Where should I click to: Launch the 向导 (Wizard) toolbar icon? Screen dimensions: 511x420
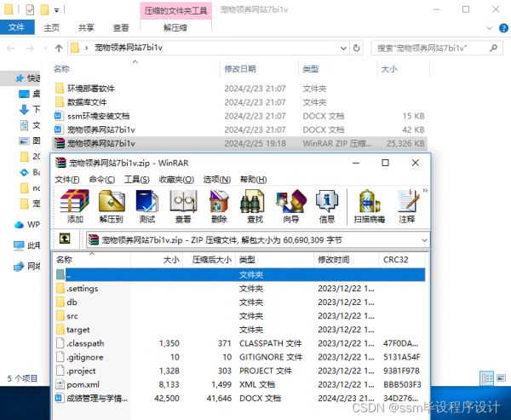pyautogui.click(x=290, y=204)
